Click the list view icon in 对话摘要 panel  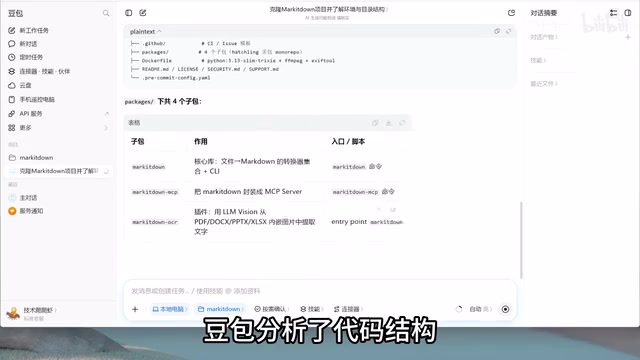click(x=613, y=13)
